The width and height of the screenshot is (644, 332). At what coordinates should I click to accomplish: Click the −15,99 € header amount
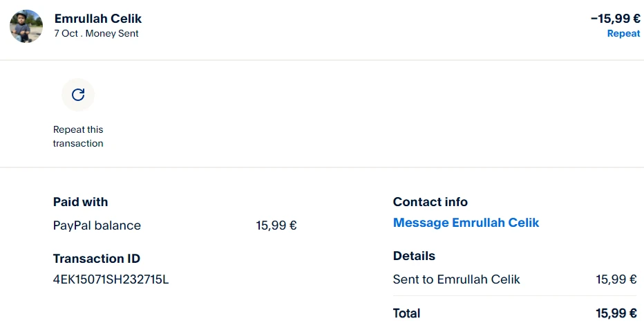click(x=615, y=19)
